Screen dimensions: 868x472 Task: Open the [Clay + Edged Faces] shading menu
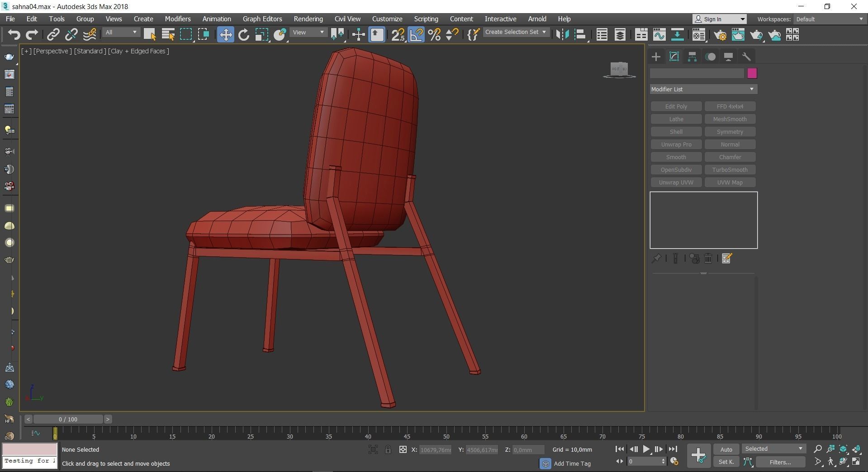coord(138,51)
